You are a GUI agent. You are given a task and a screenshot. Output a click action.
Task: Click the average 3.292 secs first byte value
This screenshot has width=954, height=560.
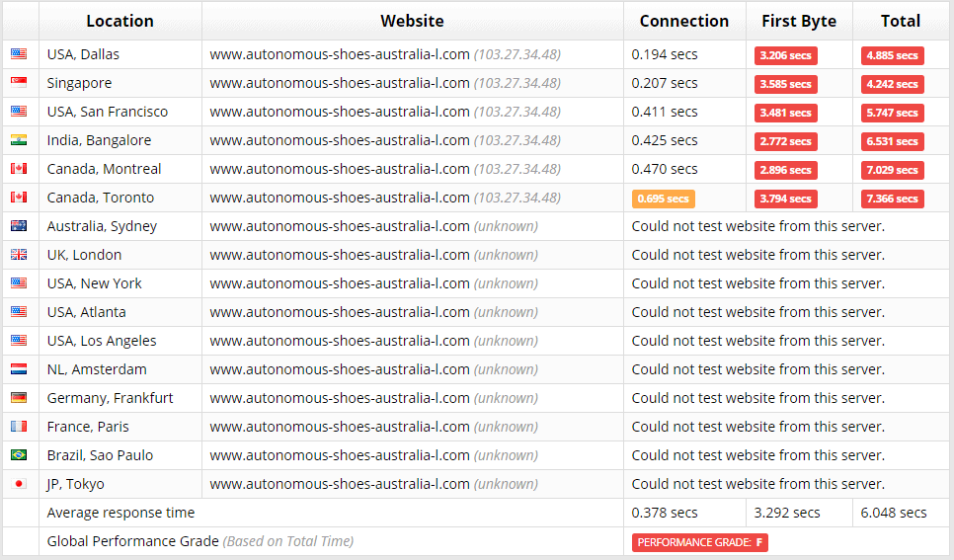pos(787,513)
